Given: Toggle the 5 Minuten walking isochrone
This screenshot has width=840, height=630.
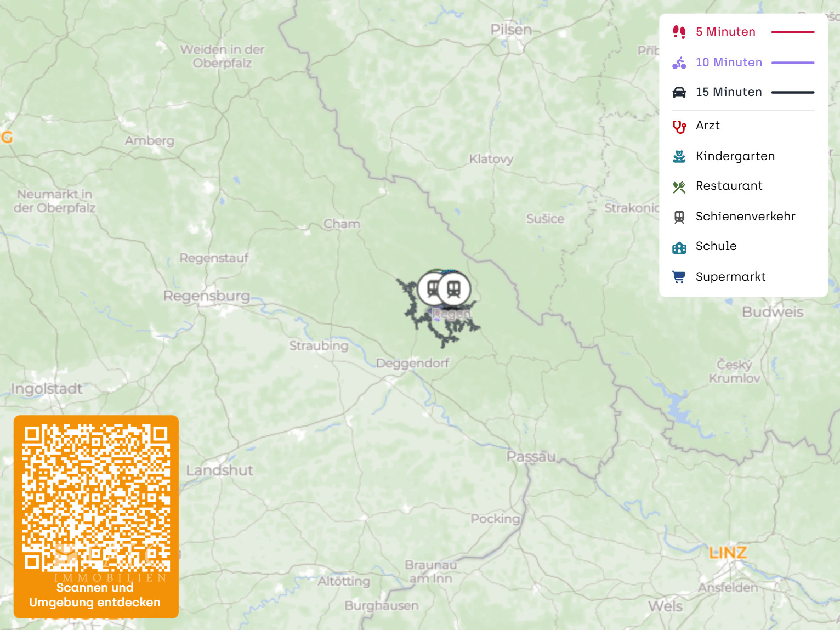Looking at the screenshot, I should 743,32.
